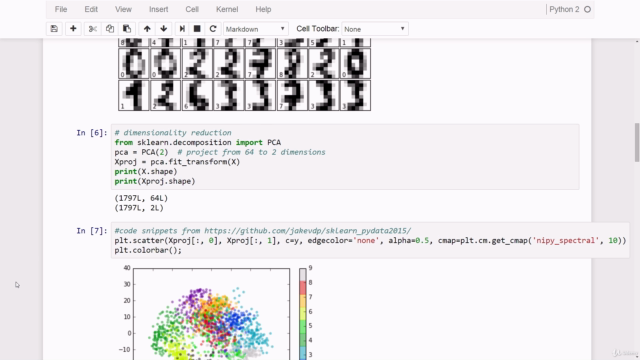Insert a new cell with plus icon
This screenshot has width=640, height=360.
pos(73,29)
